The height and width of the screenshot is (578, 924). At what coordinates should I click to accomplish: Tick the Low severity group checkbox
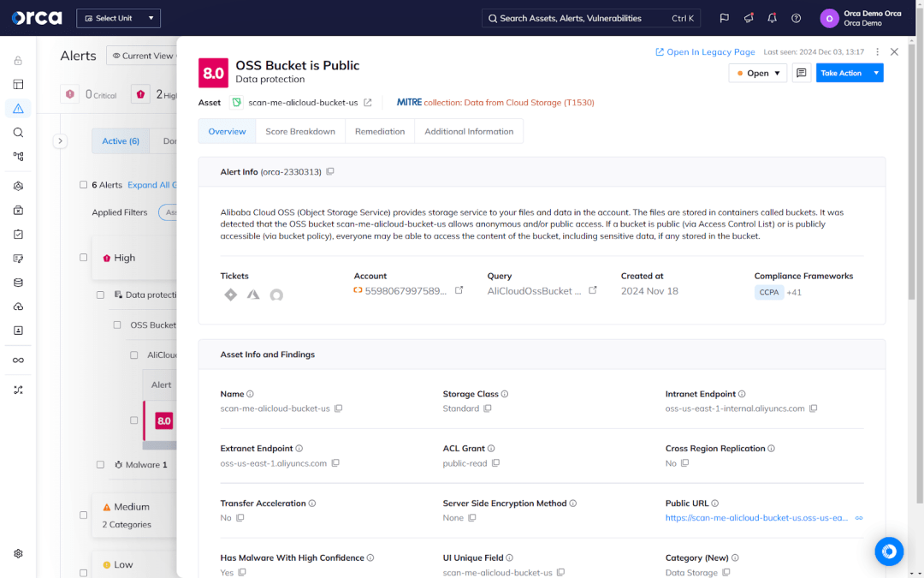[83, 573]
